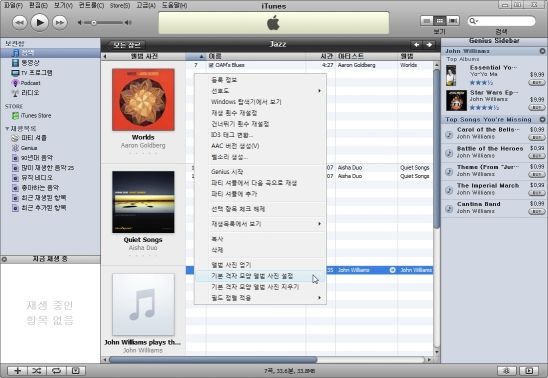Toggle the Genius Sidebar visibility button
This screenshot has height=378, width=548.
pos(529,371)
